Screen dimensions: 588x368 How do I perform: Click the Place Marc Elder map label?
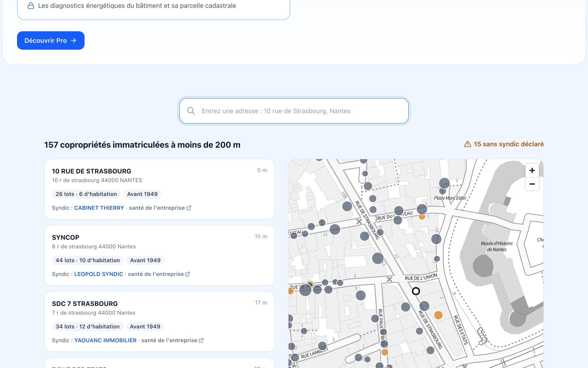pyautogui.click(x=450, y=198)
